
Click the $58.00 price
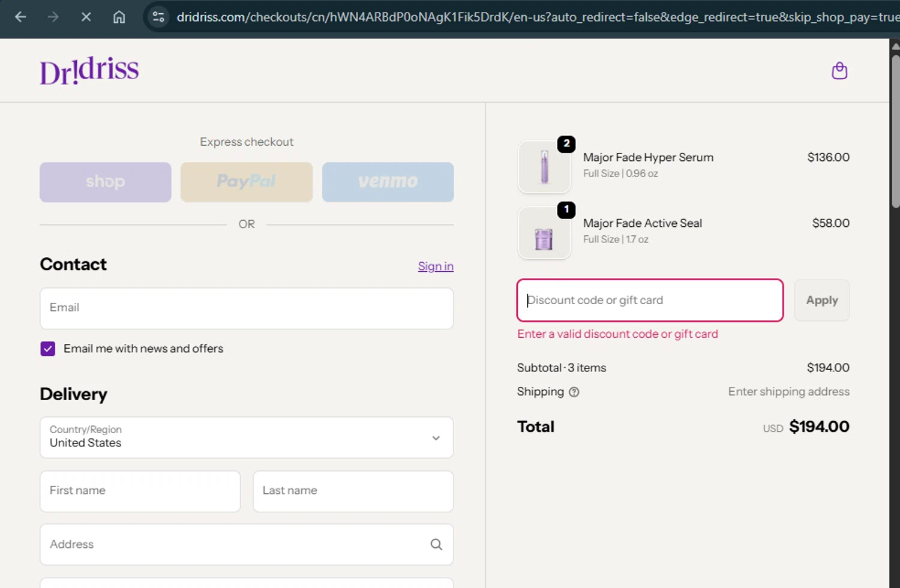point(830,223)
